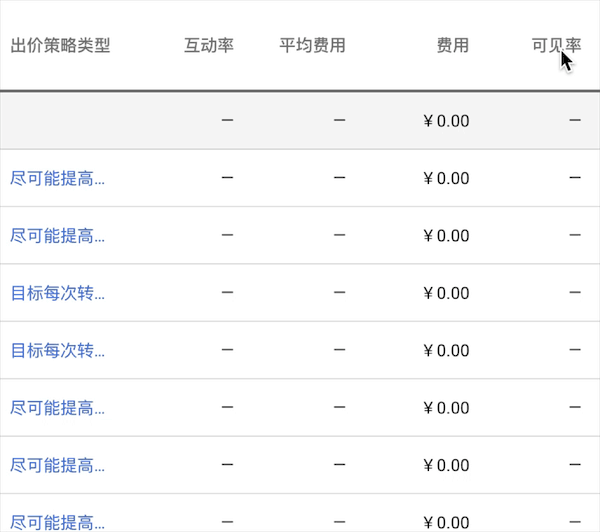Click ¥0.00 in the first 目标每次转... row
The width and height of the screenshot is (600, 532).
446,294
